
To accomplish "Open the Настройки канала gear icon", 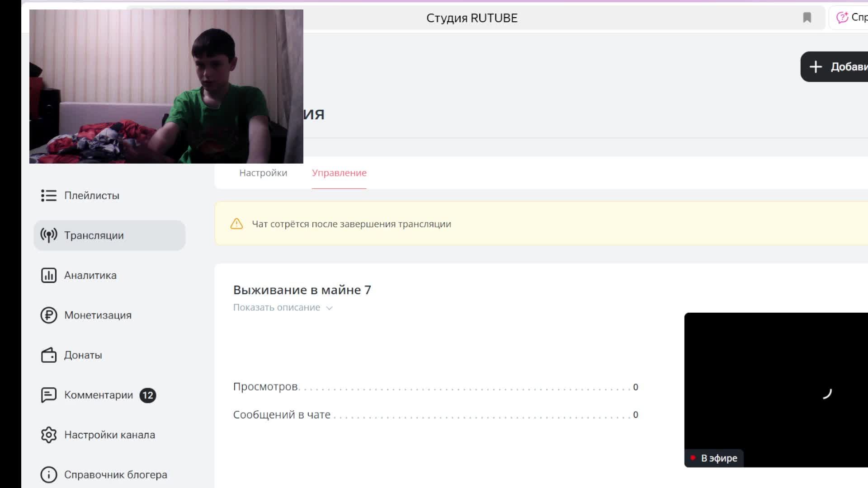I will click(49, 435).
